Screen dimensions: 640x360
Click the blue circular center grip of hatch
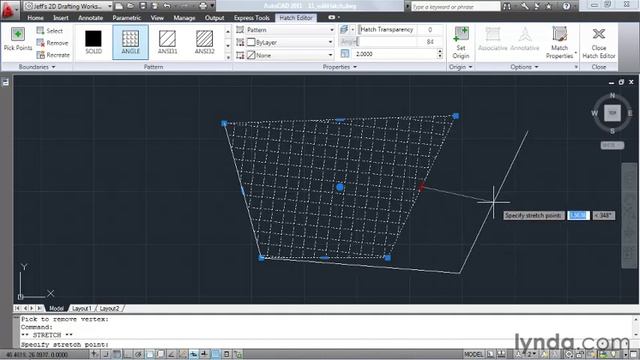pos(340,187)
